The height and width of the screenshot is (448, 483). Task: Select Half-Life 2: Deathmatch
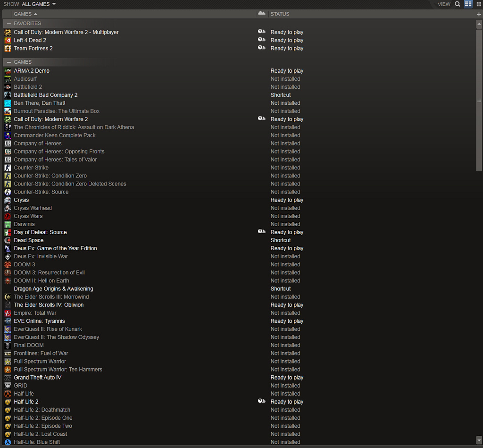click(42, 410)
